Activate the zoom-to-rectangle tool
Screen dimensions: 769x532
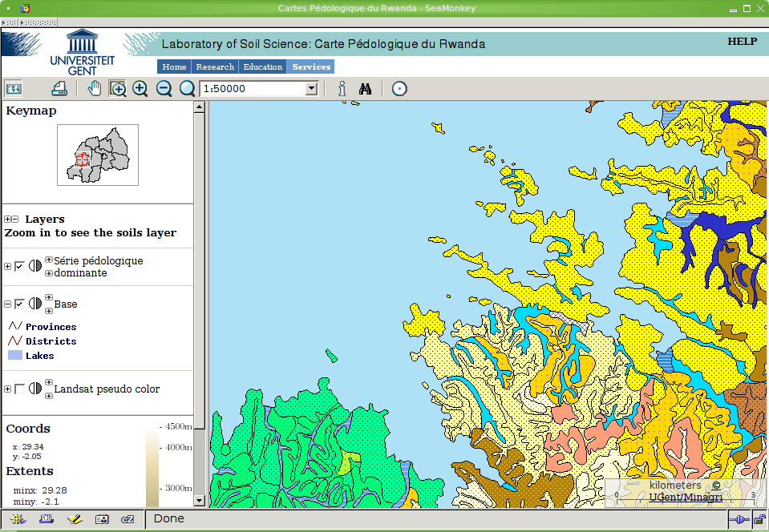coord(118,88)
